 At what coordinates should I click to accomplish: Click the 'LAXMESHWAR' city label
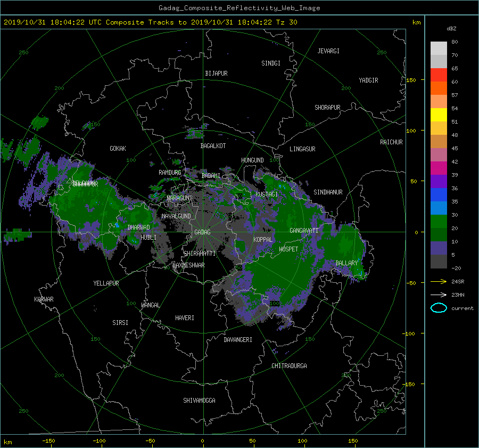tap(188, 265)
